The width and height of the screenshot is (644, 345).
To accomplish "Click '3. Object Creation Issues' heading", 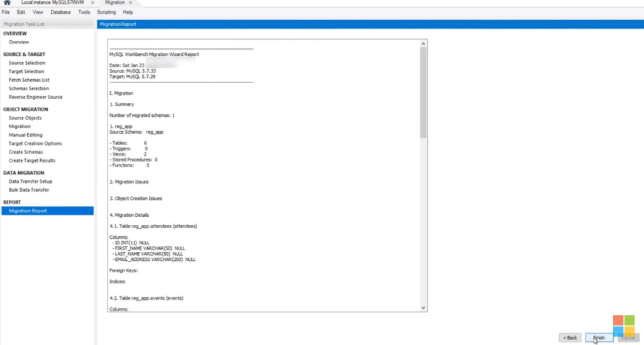I will (x=136, y=199).
